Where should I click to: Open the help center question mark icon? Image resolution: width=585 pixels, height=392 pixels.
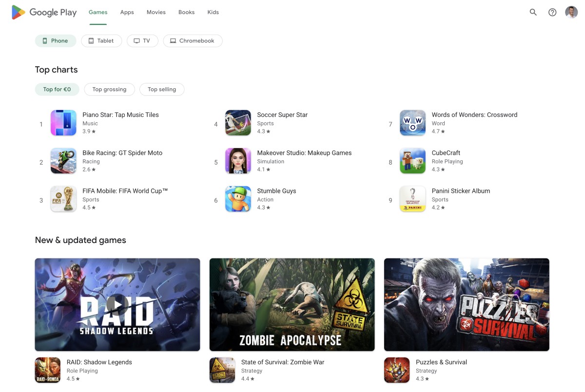point(552,12)
